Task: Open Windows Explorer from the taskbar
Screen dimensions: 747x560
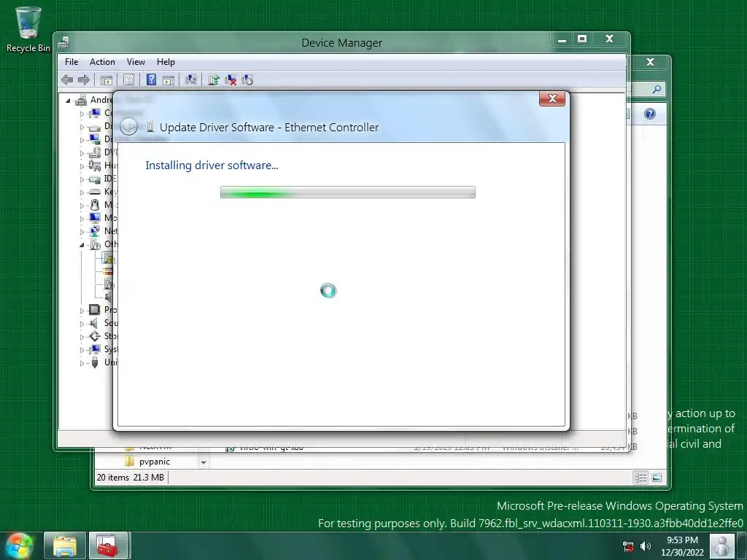Action: tap(65, 545)
